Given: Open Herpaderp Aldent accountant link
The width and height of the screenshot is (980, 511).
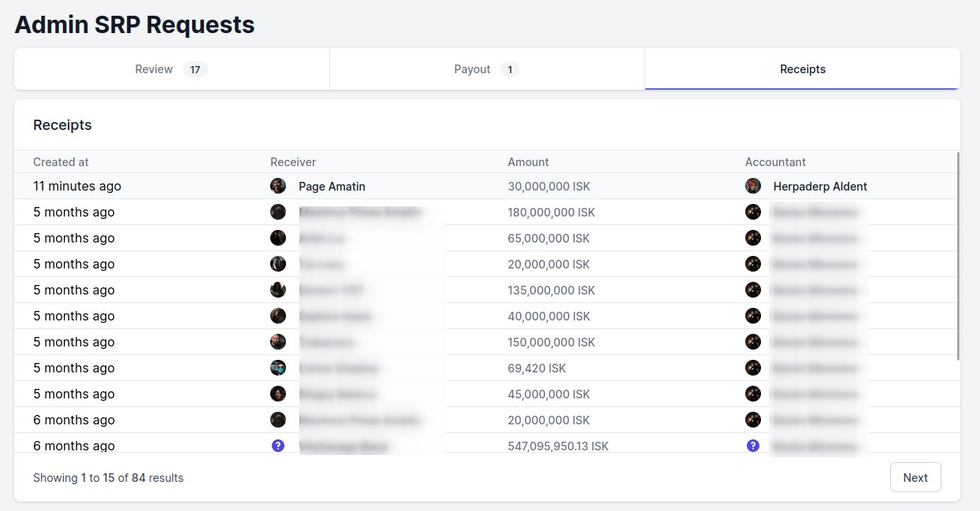Looking at the screenshot, I should 820,187.
